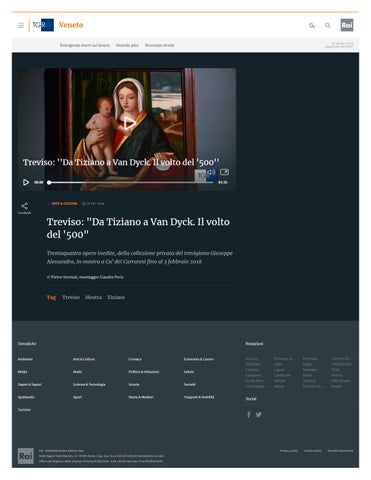
Task: Open the hamburger menu in the header
Action: pyautogui.click(x=21, y=25)
